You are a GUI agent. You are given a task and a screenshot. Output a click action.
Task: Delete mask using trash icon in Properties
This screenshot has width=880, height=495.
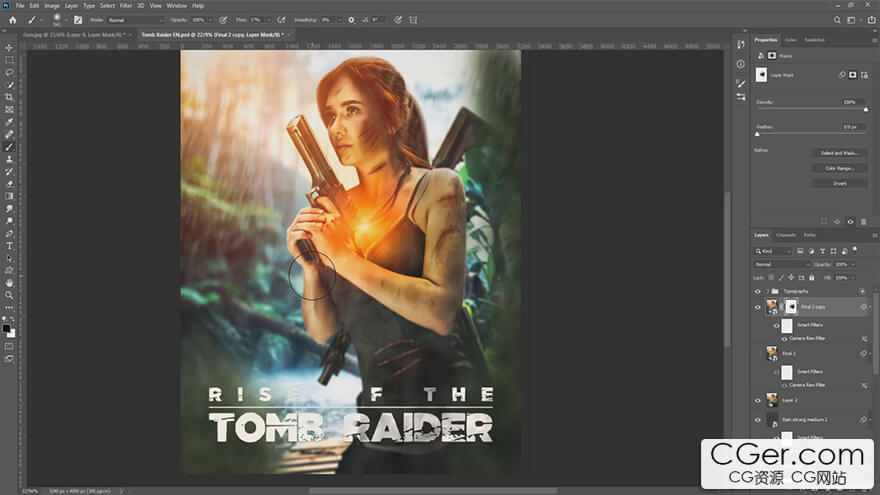(864, 221)
